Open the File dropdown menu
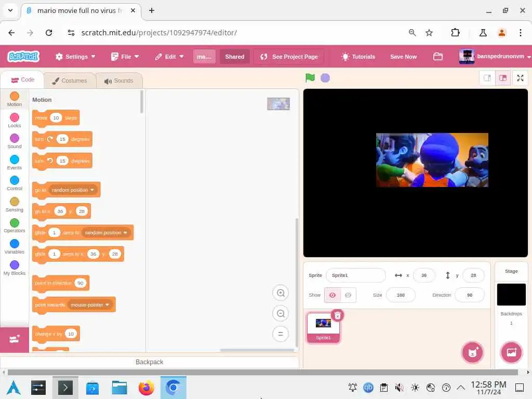Screen dimensions: 532x399 coord(125,57)
